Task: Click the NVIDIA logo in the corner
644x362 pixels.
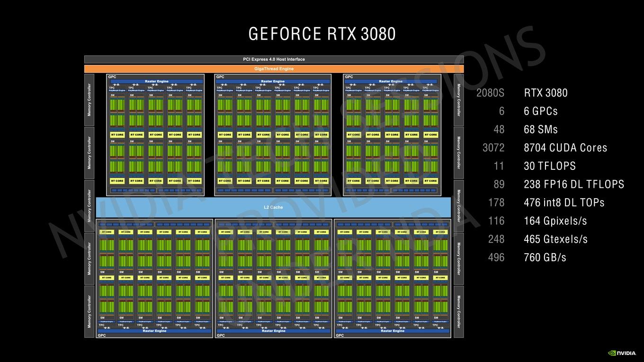Action: coord(623,353)
